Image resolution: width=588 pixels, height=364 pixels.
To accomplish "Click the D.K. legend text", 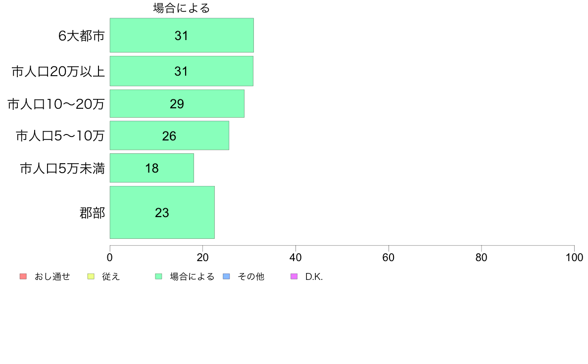I will pos(314,276).
